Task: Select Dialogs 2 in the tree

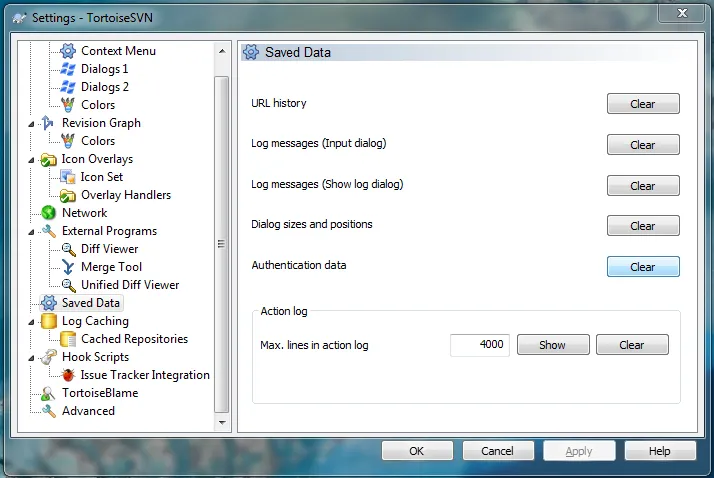Action: 105,87
